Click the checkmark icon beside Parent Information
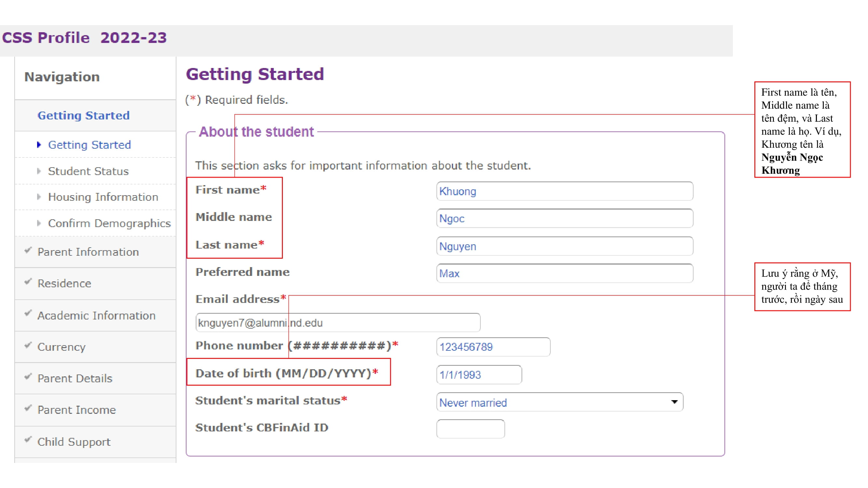 tap(28, 251)
